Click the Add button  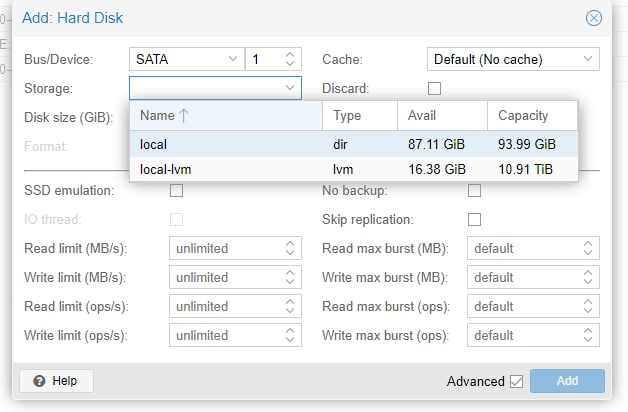pyautogui.click(x=567, y=381)
